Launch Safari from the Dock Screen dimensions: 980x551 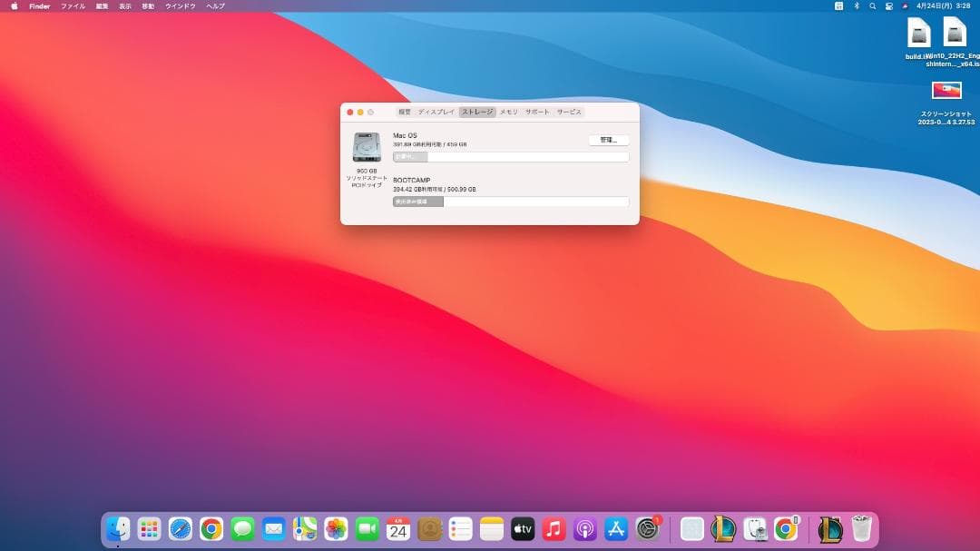pyautogui.click(x=178, y=528)
